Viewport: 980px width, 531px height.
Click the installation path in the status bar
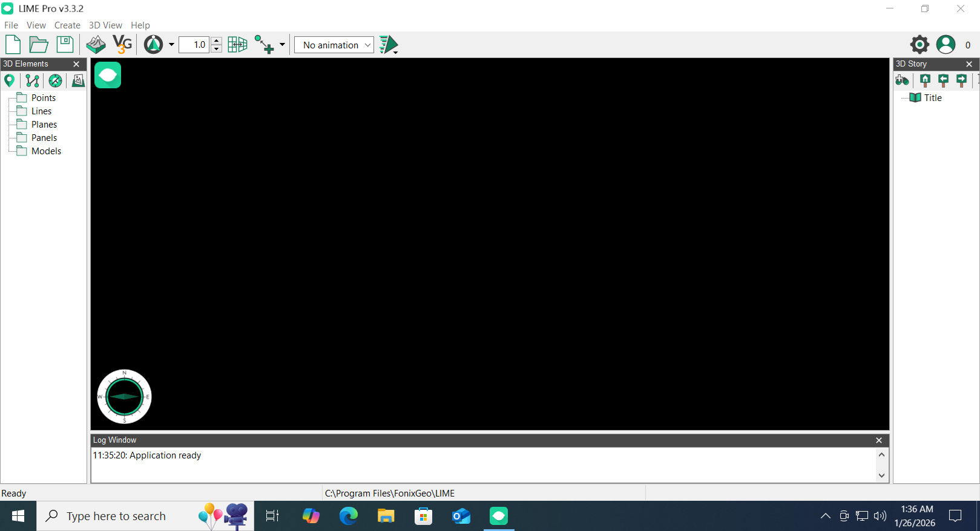(390, 494)
